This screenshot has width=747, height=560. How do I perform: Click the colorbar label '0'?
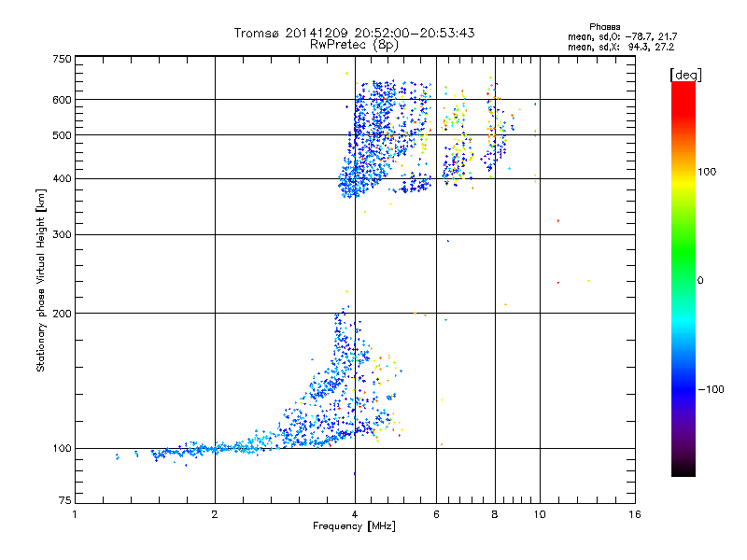click(700, 281)
